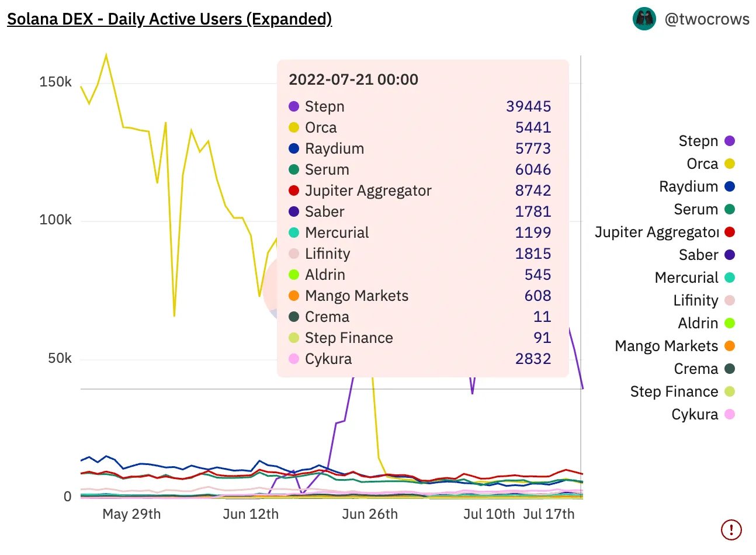Click the Cykura value 2832 in tooltip
The height and width of the screenshot is (555, 756).
[x=533, y=359]
